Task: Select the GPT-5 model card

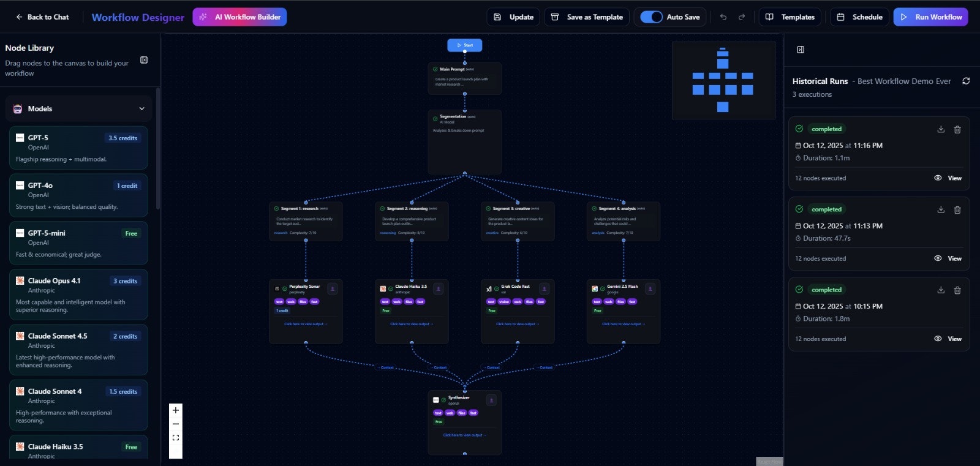Action: [x=78, y=148]
